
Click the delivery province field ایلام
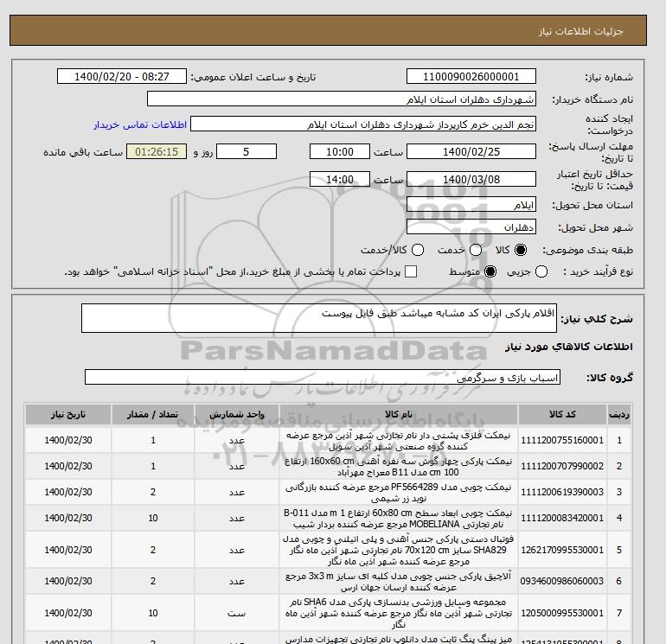(x=471, y=205)
